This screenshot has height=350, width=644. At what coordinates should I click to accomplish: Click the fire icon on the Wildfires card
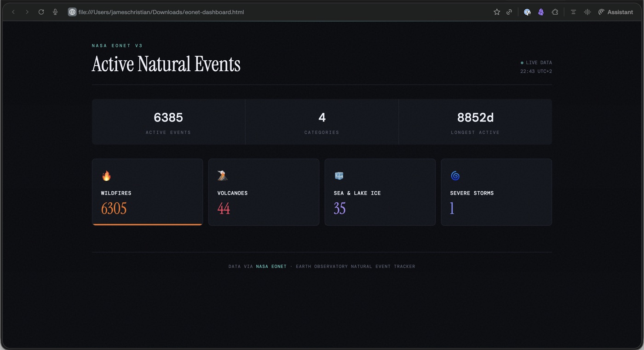point(106,176)
